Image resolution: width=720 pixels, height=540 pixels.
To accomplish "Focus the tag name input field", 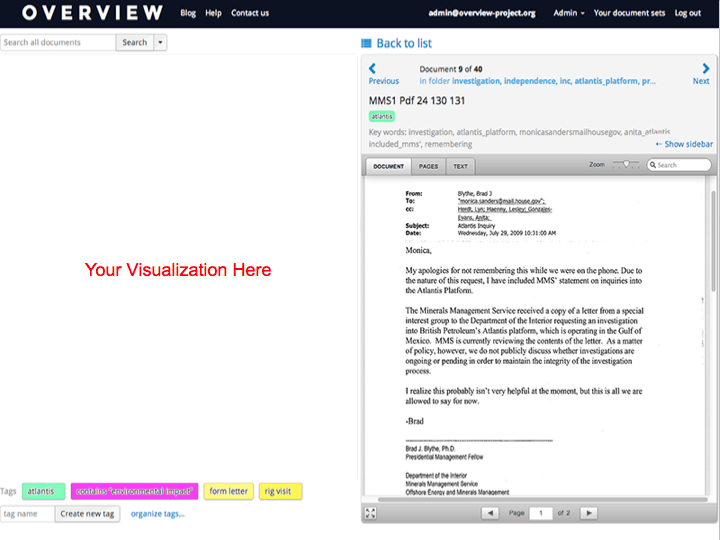I will [x=28, y=514].
